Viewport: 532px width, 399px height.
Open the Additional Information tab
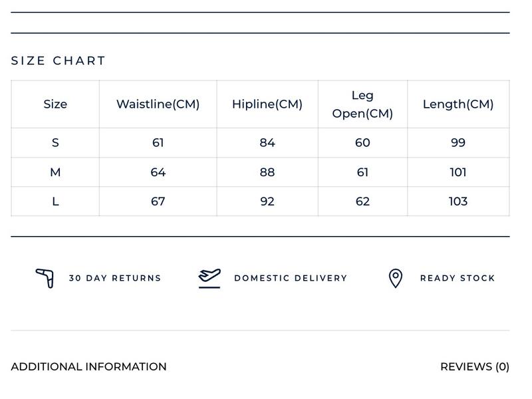click(x=88, y=366)
